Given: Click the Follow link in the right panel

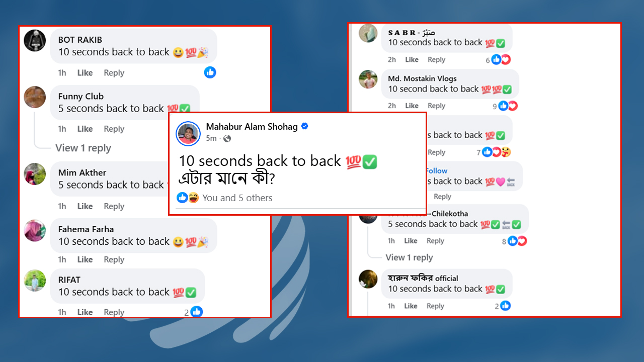Looking at the screenshot, I should point(436,170).
